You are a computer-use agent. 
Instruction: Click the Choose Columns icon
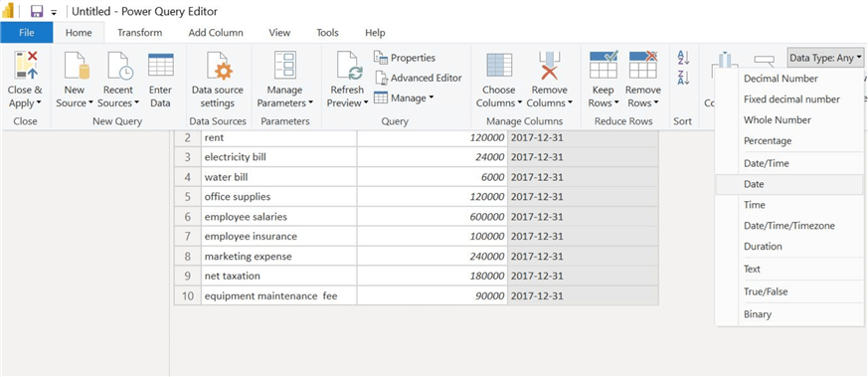(x=499, y=66)
